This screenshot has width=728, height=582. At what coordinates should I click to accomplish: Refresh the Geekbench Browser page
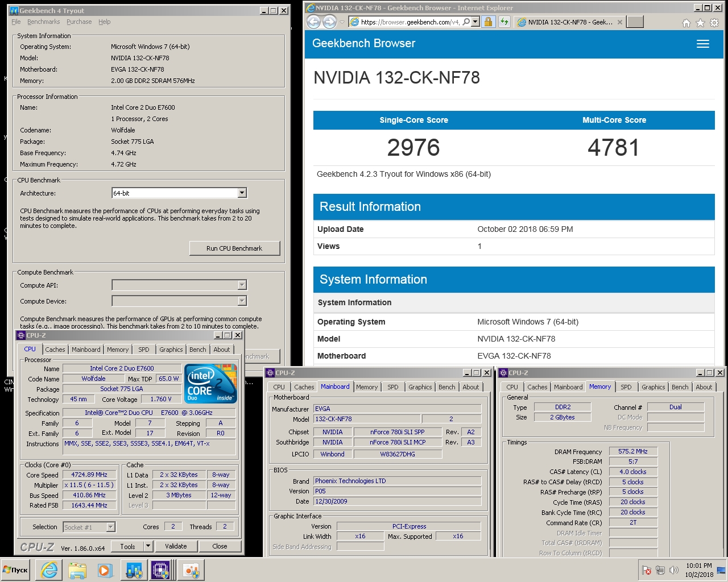coord(504,22)
